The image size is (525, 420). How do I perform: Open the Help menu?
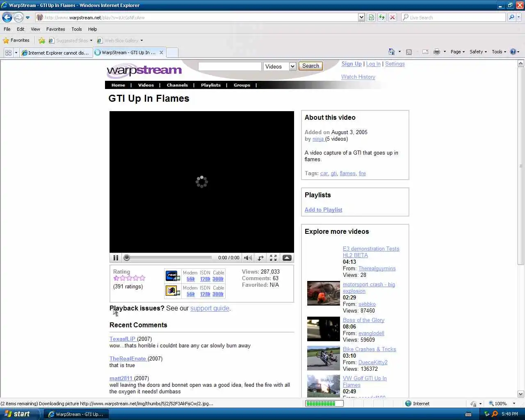pos(93,29)
